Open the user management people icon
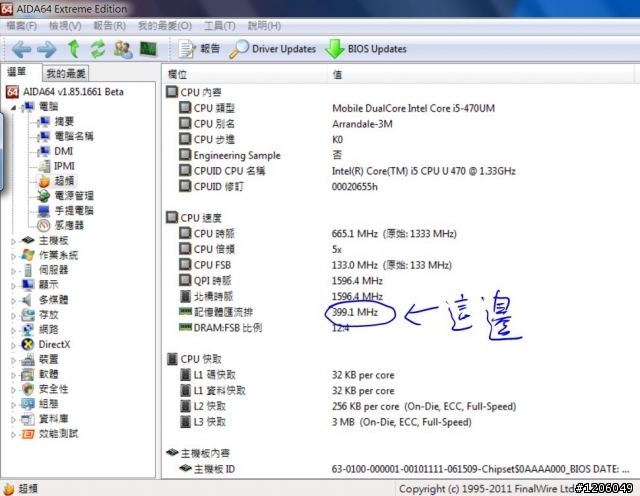 click(123, 49)
